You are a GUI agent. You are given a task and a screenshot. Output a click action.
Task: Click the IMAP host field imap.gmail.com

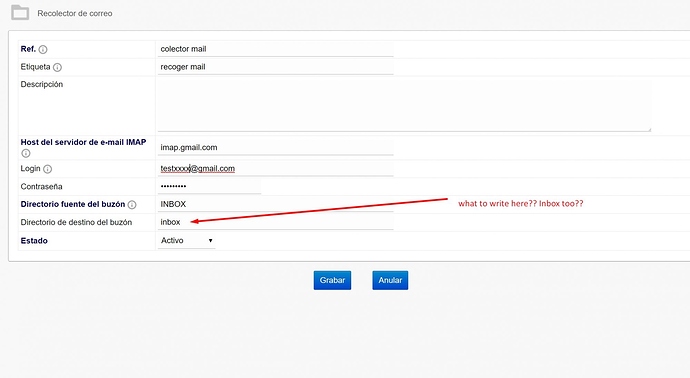(x=275, y=147)
